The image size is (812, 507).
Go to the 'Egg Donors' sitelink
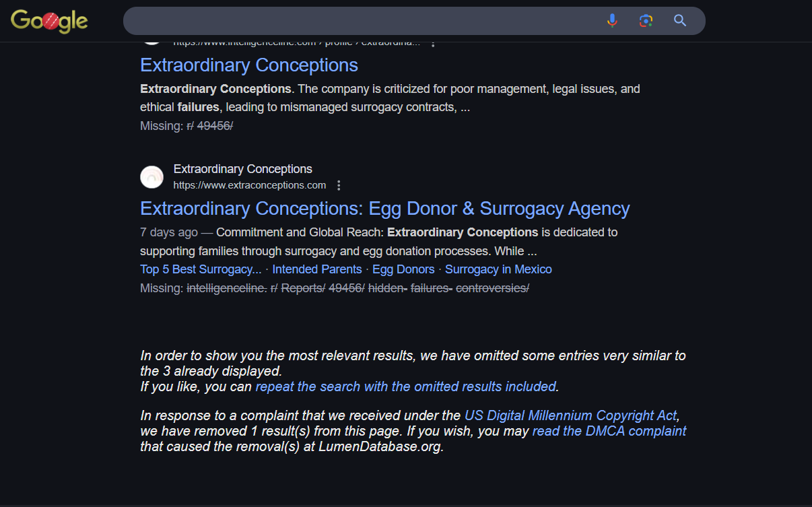point(403,269)
